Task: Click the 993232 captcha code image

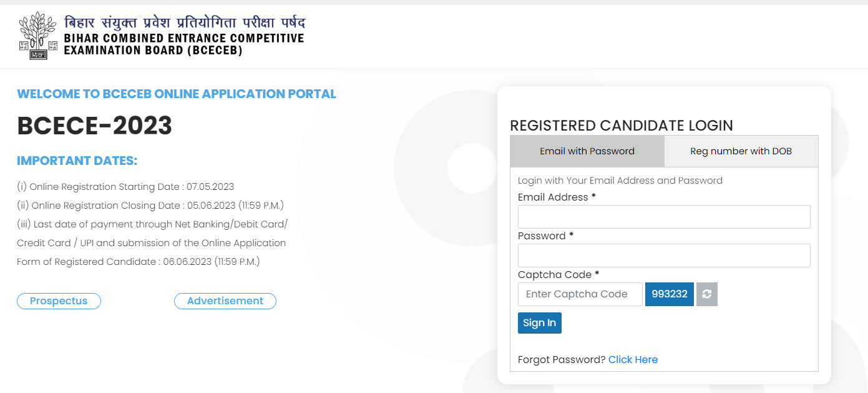Action: tap(670, 294)
